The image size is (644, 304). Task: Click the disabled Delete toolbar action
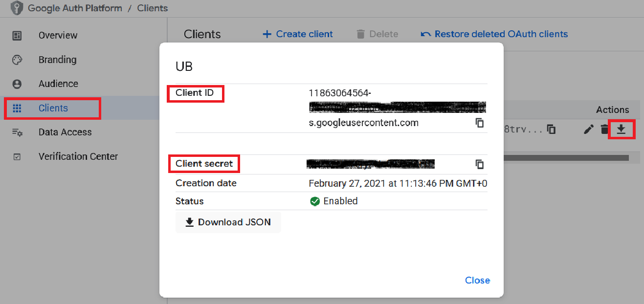point(377,34)
